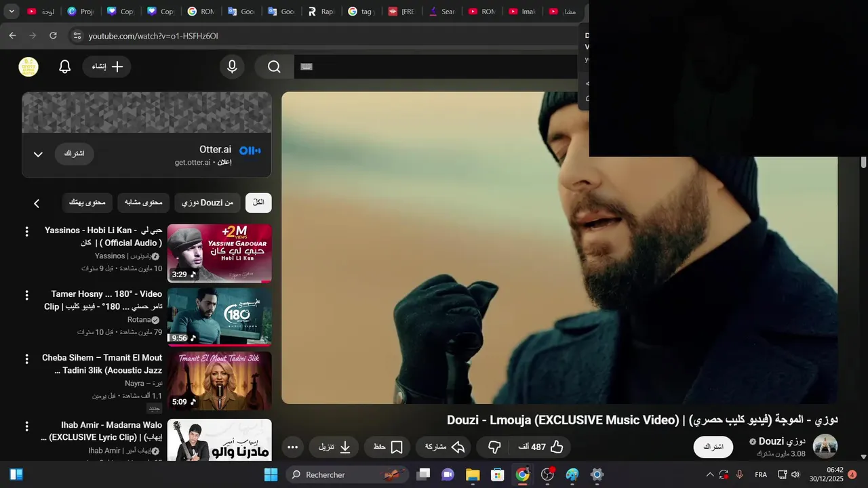This screenshot has width=868, height=488.
Task: Click the share (مشاركة) button
Action: [445, 447]
